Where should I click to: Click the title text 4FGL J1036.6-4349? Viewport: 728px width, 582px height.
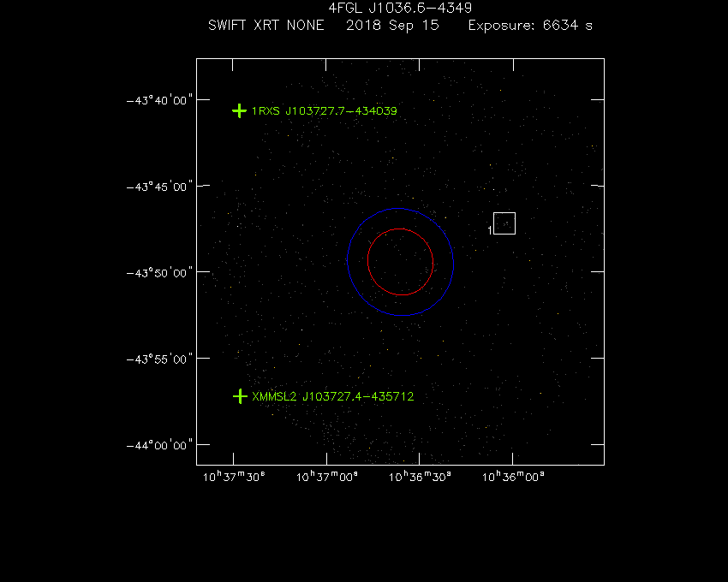tap(400, 8)
